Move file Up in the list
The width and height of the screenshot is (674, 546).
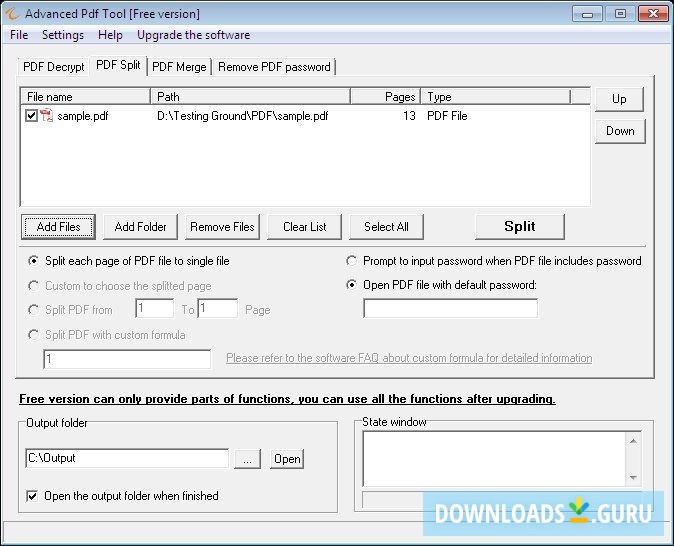point(619,99)
